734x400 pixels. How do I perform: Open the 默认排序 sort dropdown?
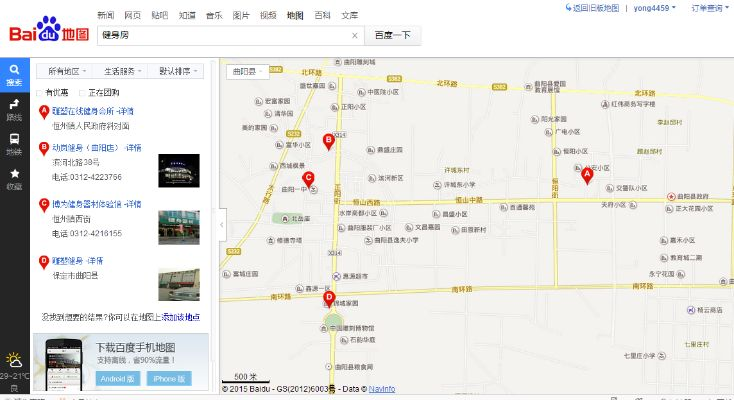(176, 71)
